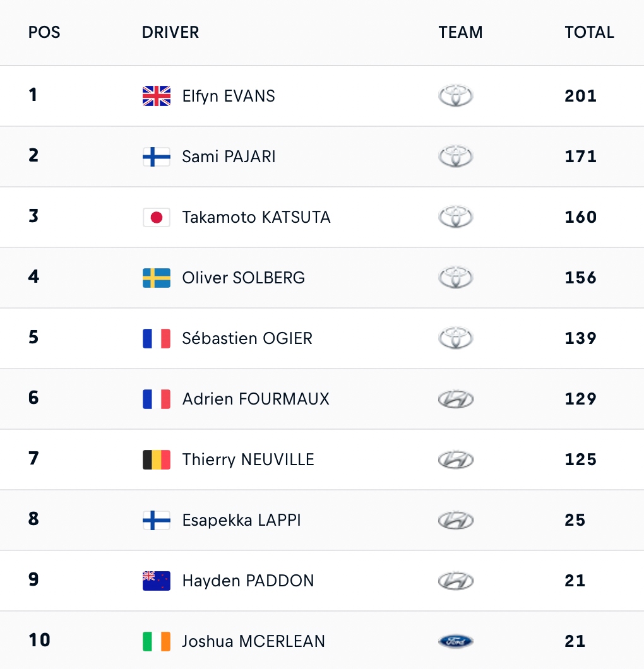This screenshot has width=644, height=669.
Task: Open Elfyn EVANS driver name link
Action: pyautogui.click(x=229, y=96)
